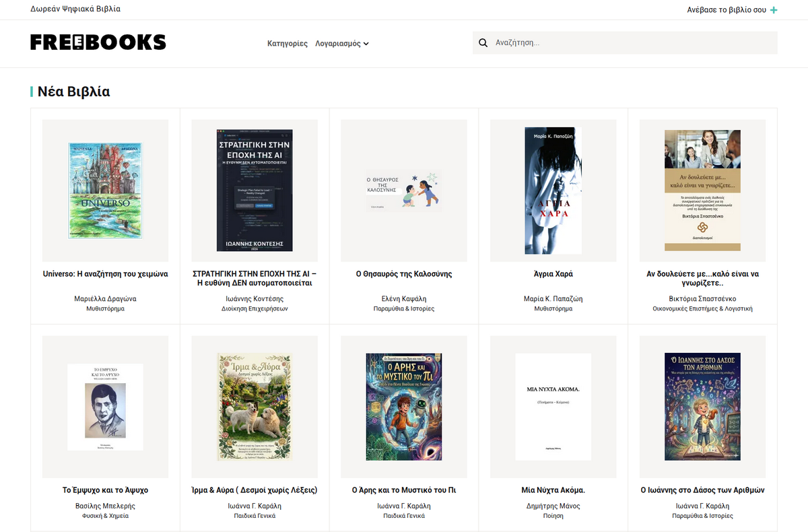
Task: Open the 'Στρατηγική στην Εποχή της AI' cover
Action: coord(255,191)
